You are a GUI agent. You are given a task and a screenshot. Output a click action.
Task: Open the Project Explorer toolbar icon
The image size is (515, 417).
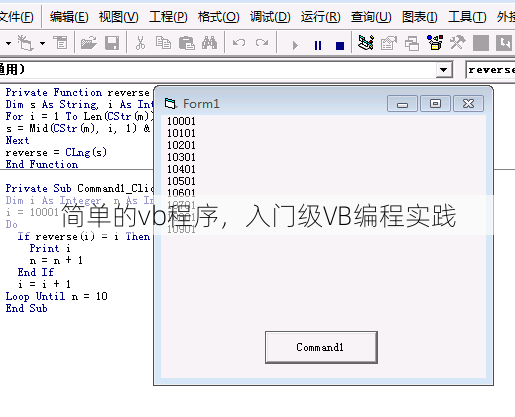click(366, 43)
